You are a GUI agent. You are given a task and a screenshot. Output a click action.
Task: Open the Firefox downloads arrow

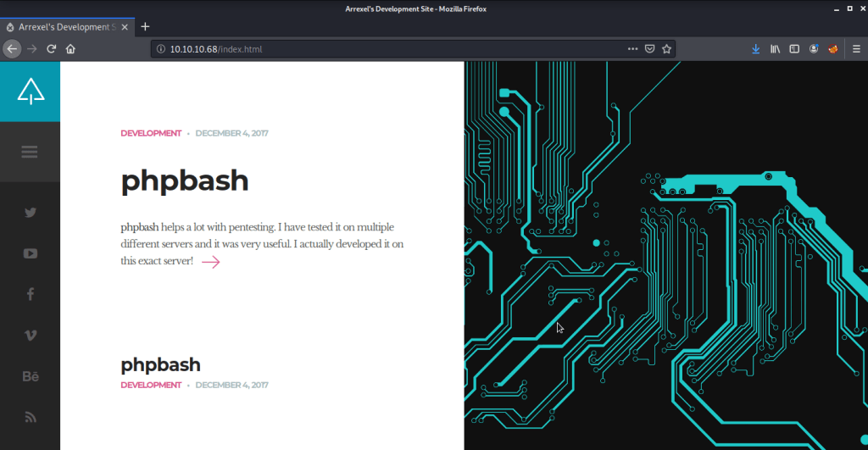tap(755, 49)
